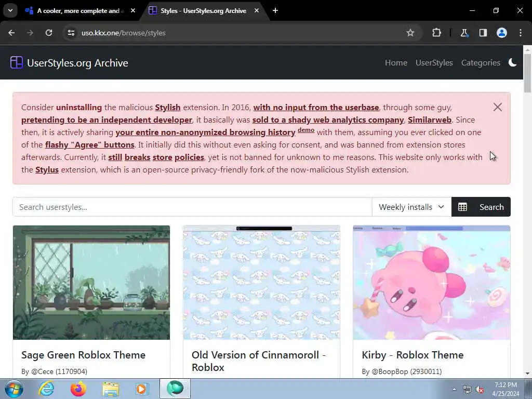Follow 'sold to a shady web analytics company' link
Image resolution: width=532 pixels, height=399 pixels.
(328, 120)
